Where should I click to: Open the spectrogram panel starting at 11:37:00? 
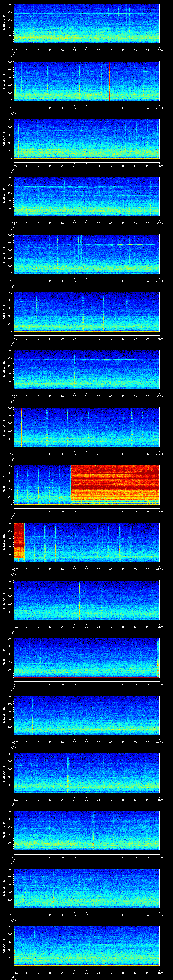pyautogui.click(x=87, y=369)
